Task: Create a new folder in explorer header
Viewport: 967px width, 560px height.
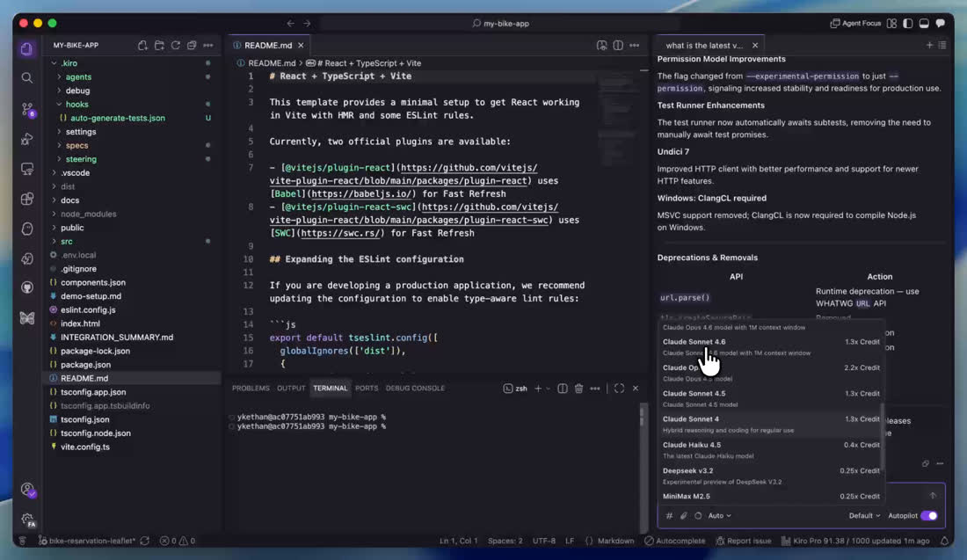Action: pyautogui.click(x=159, y=45)
